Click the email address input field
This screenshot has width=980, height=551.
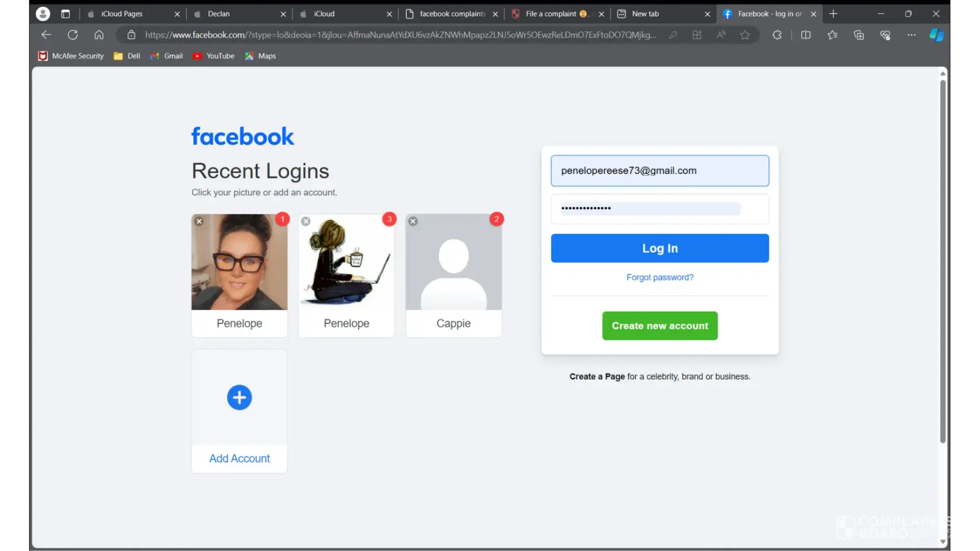659,171
